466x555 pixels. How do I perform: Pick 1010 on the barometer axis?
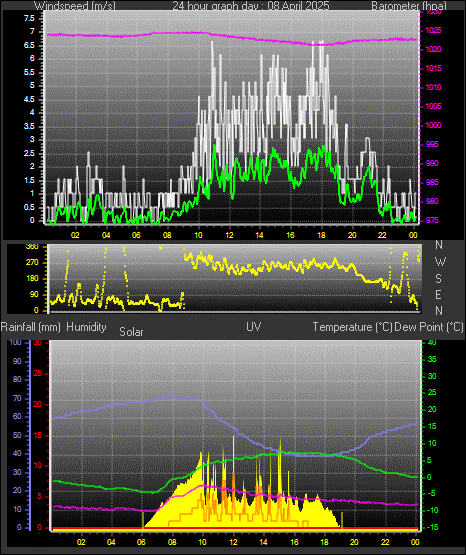tap(433, 87)
